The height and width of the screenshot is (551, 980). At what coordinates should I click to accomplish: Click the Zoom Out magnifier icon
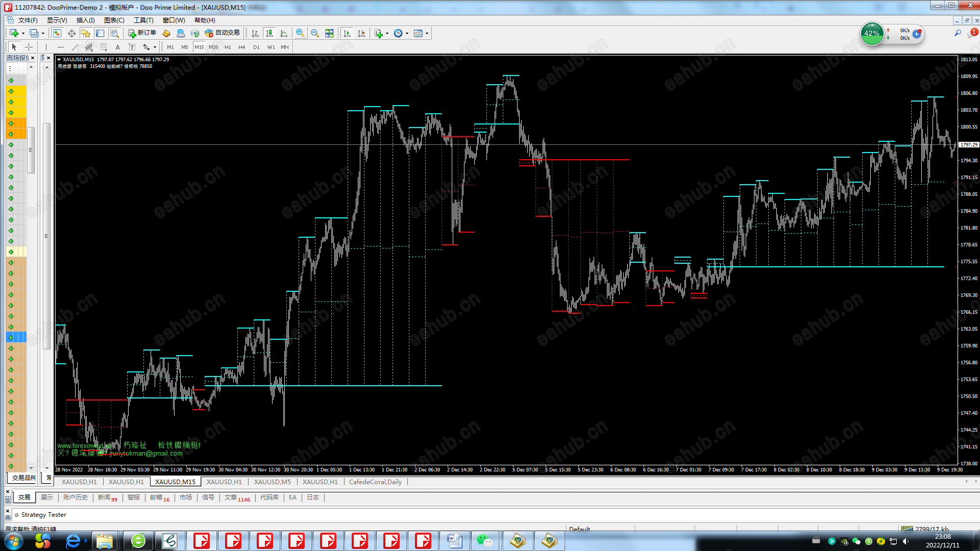pos(315,33)
